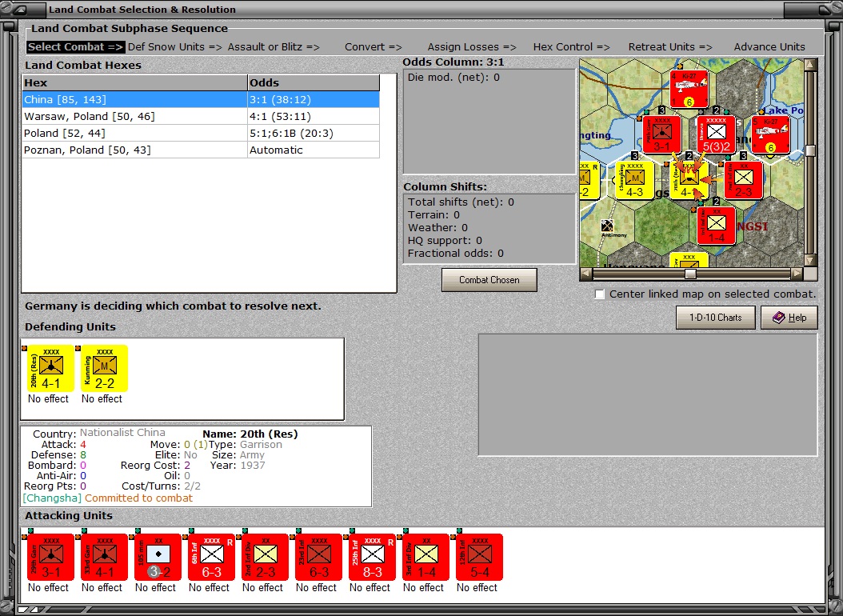Click the Changsha location text in unit details
The image size is (843, 616).
[52, 498]
